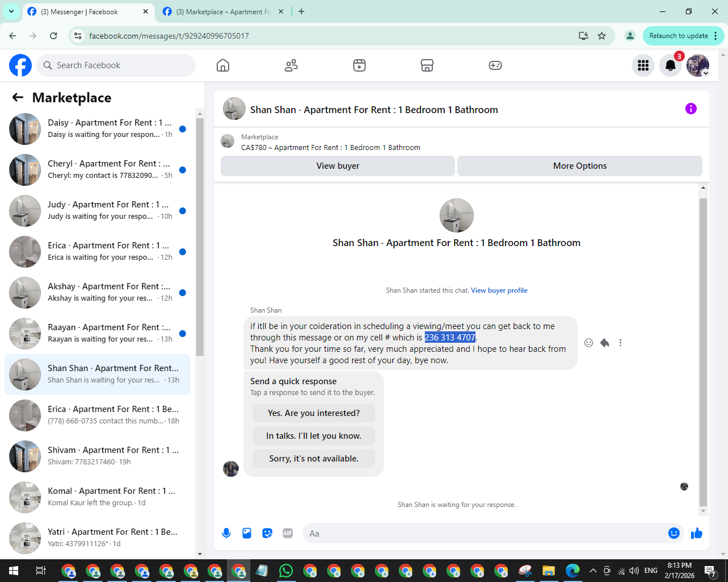Send 'Yes. Are you interested?' quick response
728x582 pixels.
coord(314,413)
